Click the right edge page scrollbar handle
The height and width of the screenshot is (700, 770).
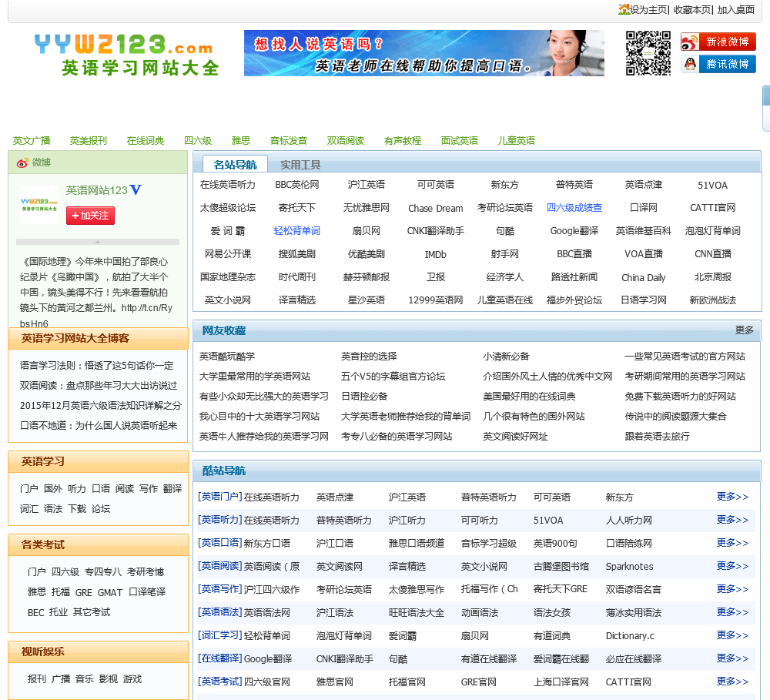coord(765,108)
